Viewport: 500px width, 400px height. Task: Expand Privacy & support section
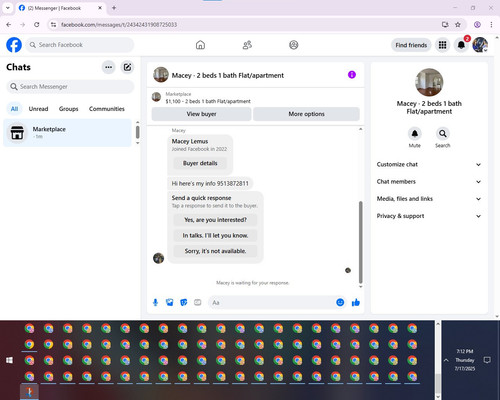(429, 216)
